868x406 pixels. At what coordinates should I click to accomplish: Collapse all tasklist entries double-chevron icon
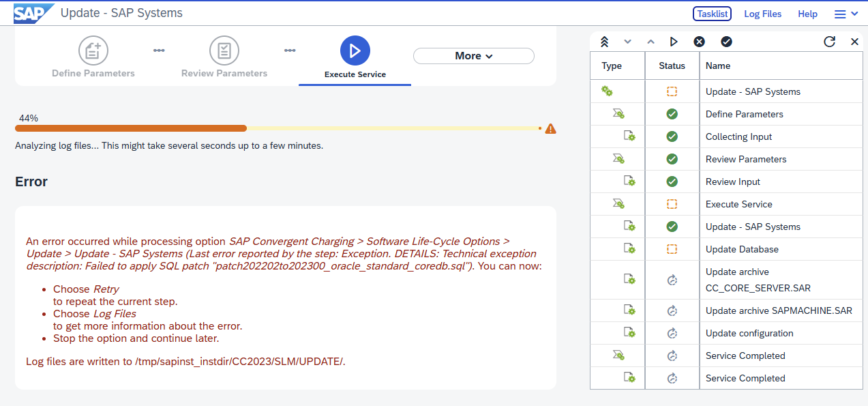point(604,42)
